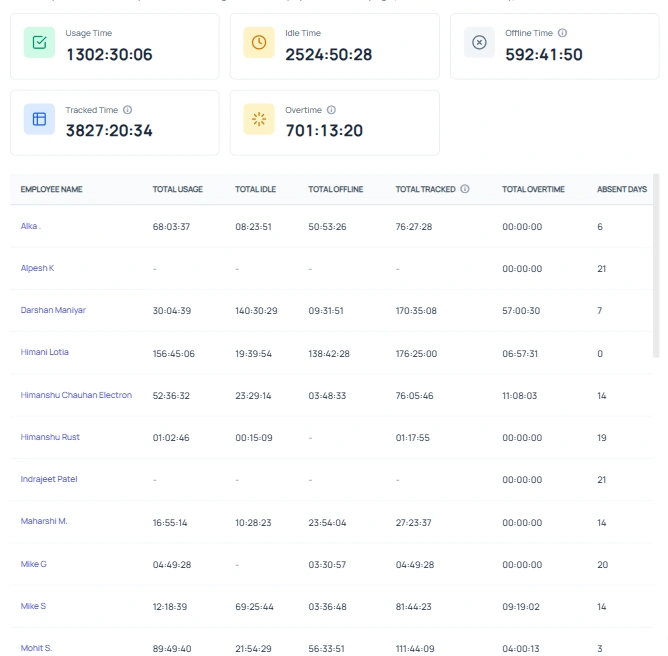Click Himanshu Chauhan's total usage 52:36:32
The width and height of the screenshot is (668, 656).
click(x=171, y=396)
